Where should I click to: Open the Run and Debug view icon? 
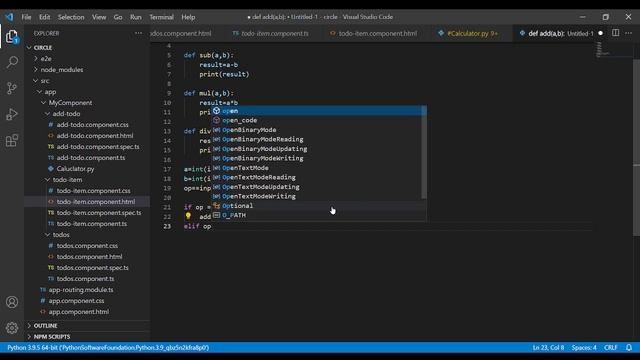click(12, 114)
